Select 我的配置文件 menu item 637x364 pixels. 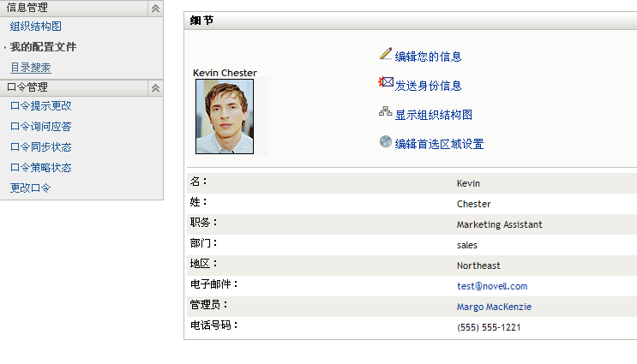click(x=43, y=47)
